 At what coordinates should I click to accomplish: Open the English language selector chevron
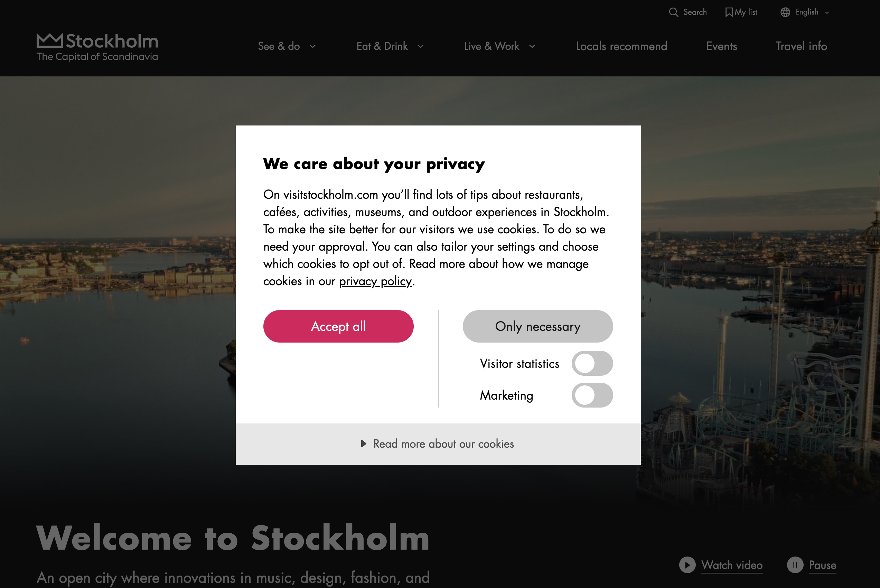click(827, 13)
